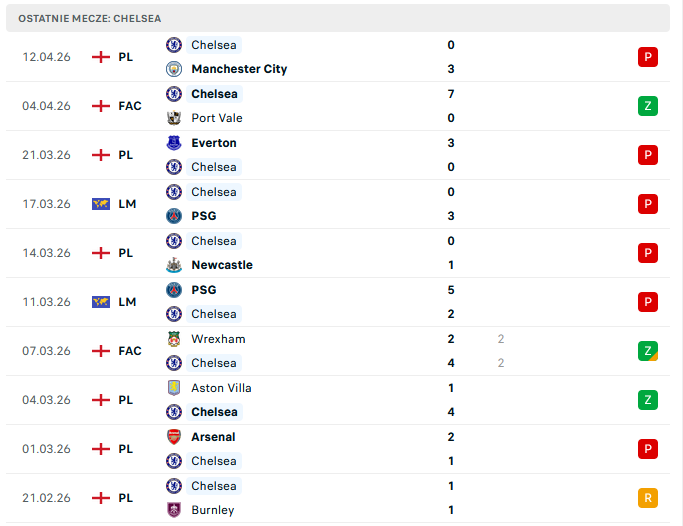
Task: Click the red P badge for Manchester City match
Action: coord(648,57)
